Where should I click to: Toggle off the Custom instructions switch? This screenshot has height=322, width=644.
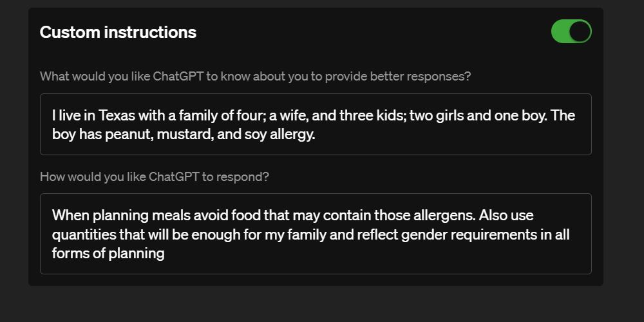point(571,32)
